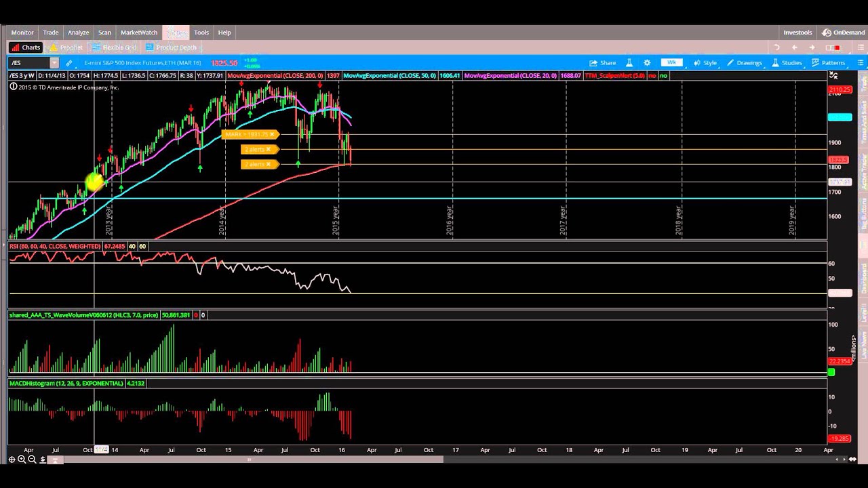Open chart settings gear icon

(x=647, y=63)
